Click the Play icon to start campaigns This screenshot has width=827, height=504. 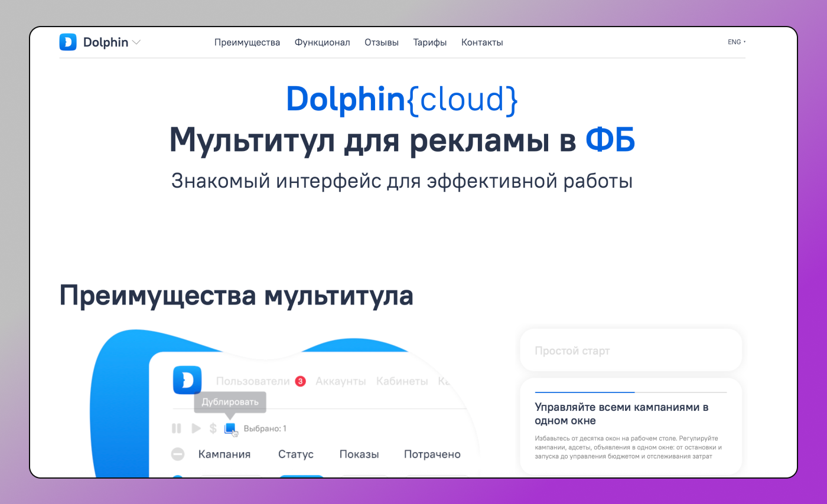click(196, 428)
